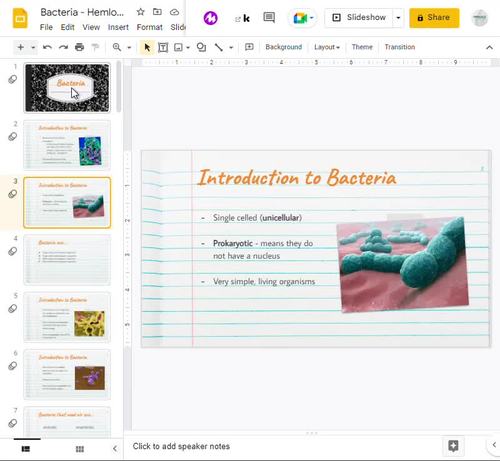The image size is (500, 461).
Task: Select slide 6 thumbnail with brown image
Action: coord(67,375)
